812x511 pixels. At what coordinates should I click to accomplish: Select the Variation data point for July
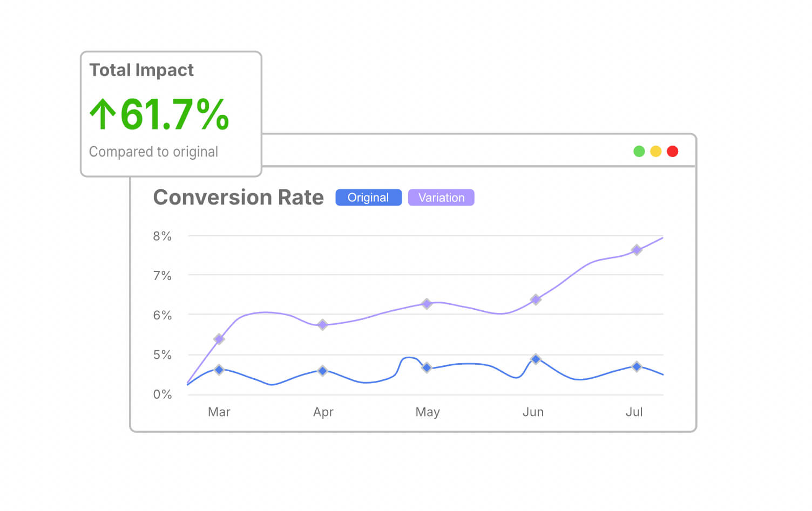pos(637,250)
